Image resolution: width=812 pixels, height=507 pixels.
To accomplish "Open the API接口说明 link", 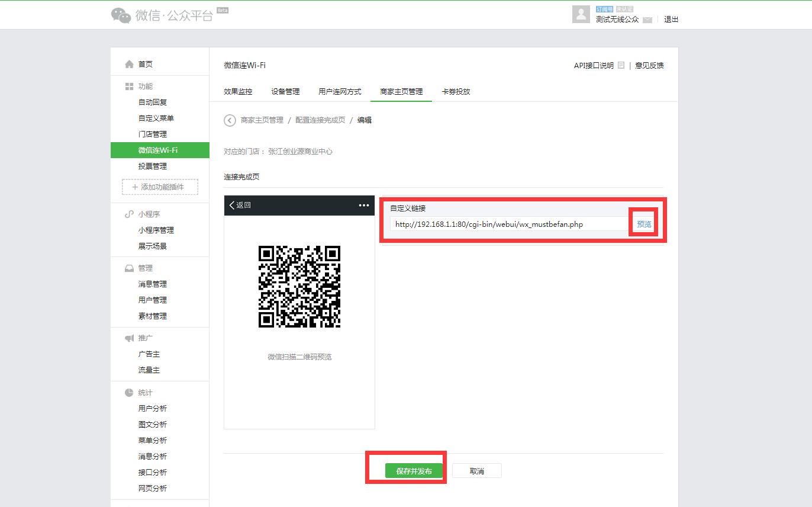I will click(x=594, y=66).
